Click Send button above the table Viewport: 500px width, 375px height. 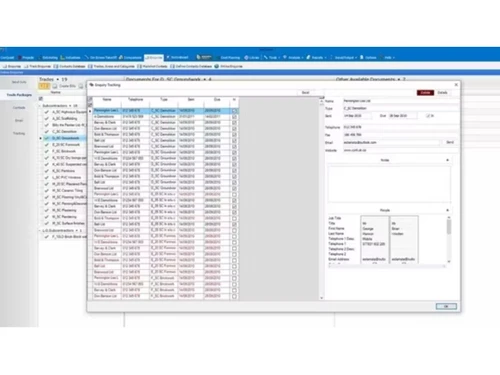coord(305,93)
